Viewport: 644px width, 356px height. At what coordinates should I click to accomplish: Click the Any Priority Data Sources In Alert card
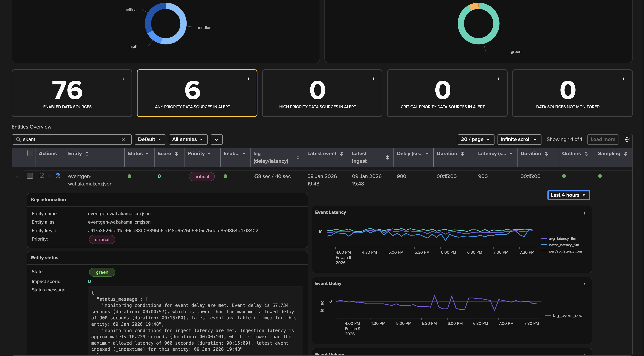pos(197,93)
